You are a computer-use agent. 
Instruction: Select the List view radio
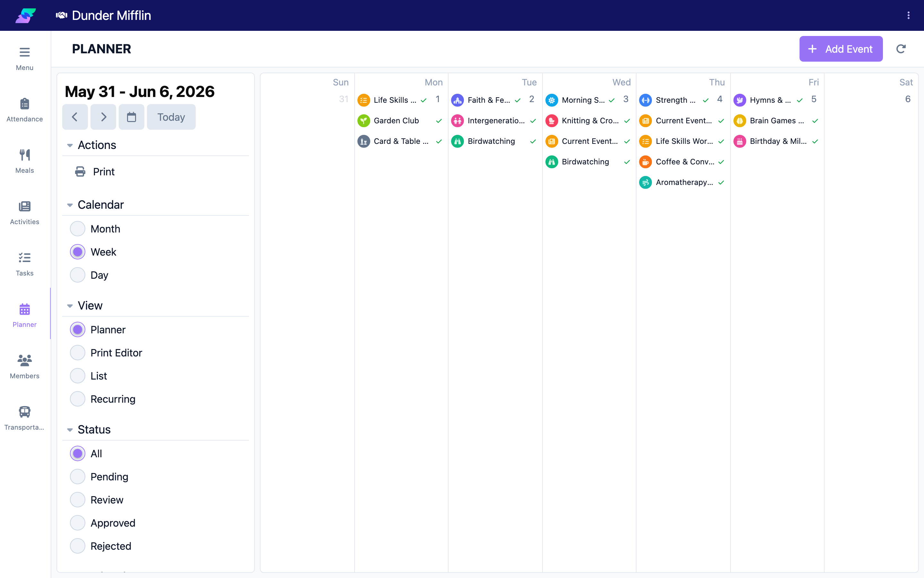[78, 376]
